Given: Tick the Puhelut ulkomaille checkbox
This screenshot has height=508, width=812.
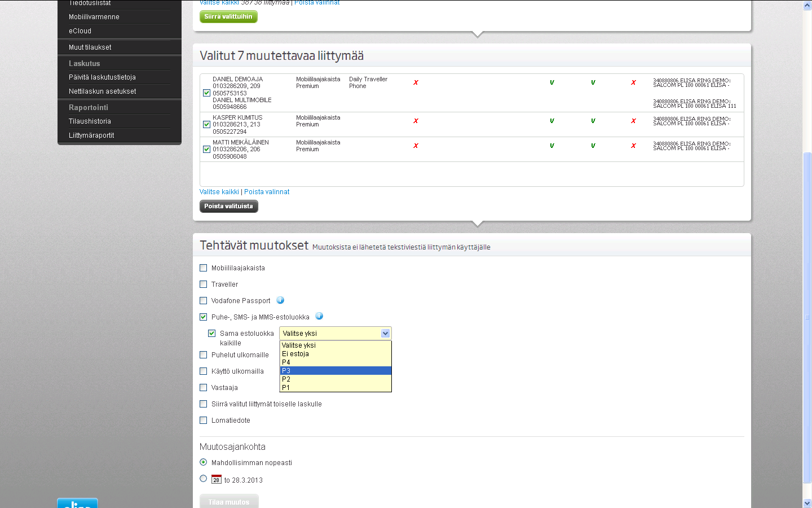Looking at the screenshot, I should [x=203, y=354].
